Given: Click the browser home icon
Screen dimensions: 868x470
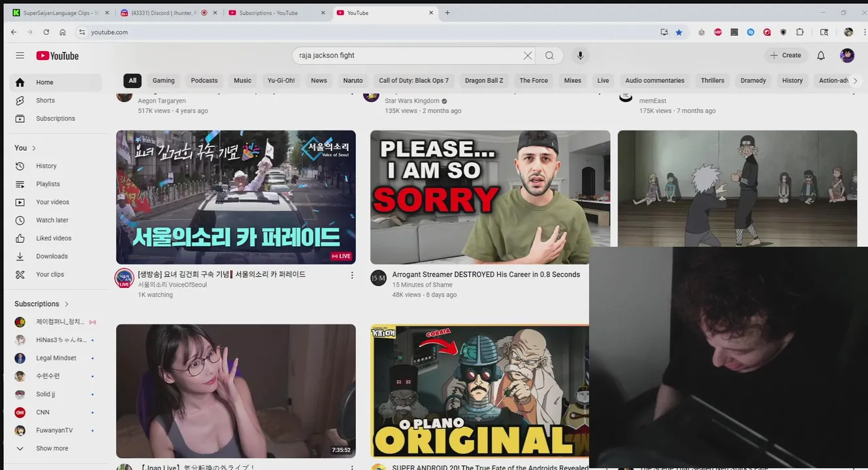Looking at the screenshot, I should pyautogui.click(x=63, y=32).
